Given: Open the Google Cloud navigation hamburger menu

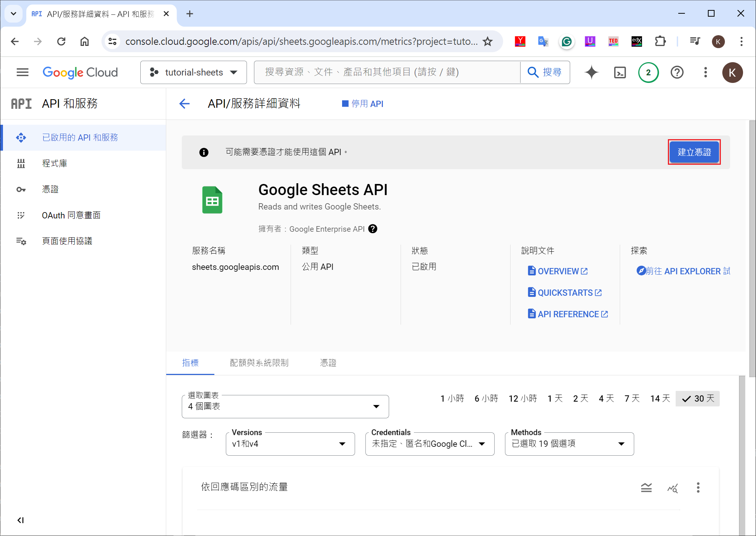Looking at the screenshot, I should coord(22,72).
